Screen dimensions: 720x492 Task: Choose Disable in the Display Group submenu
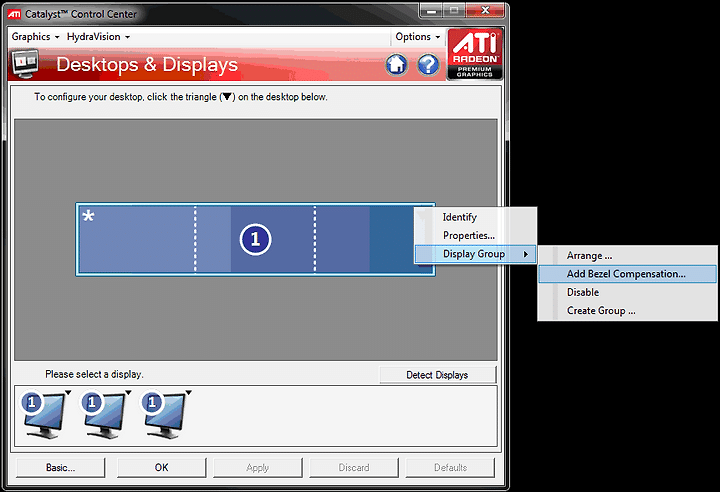click(627, 292)
